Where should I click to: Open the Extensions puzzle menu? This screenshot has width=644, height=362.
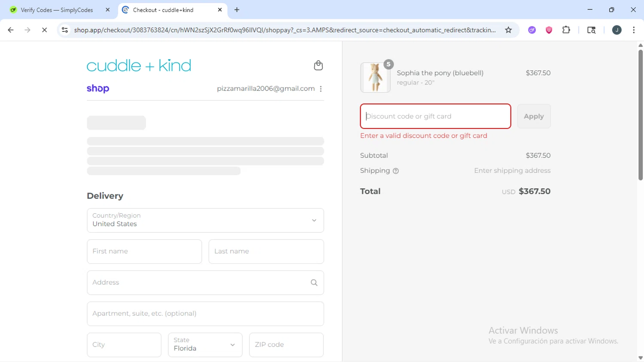[566, 30]
